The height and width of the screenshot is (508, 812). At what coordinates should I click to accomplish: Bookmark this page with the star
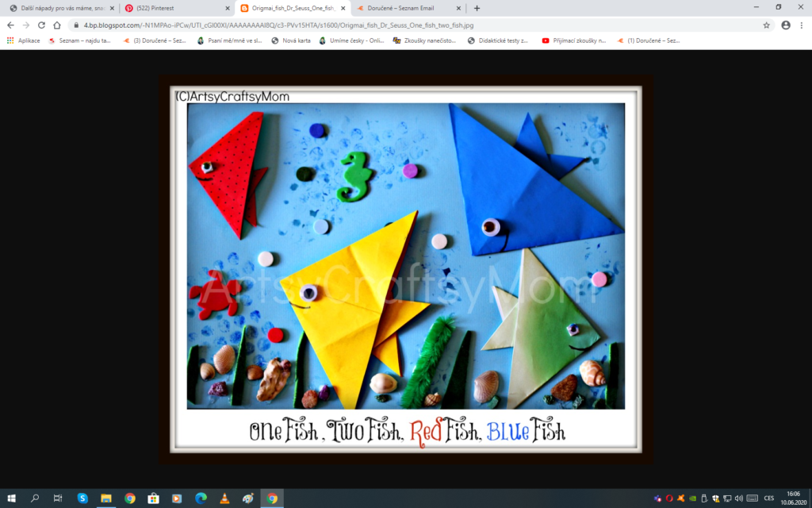[x=767, y=25]
